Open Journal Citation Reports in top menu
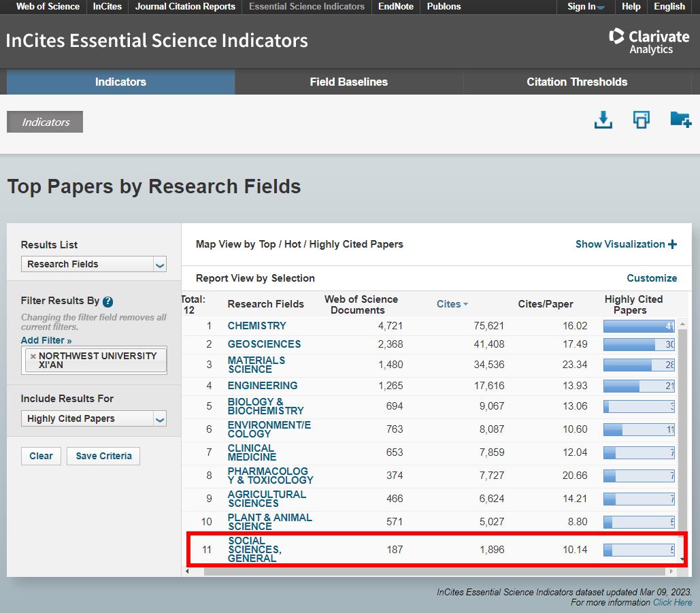 (x=185, y=7)
